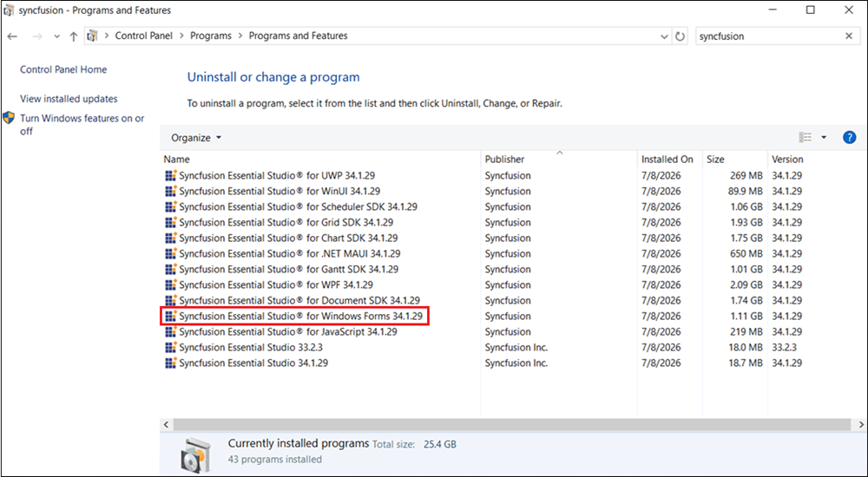Click the horizontal scrollbar left arrow
868x477 pixels.
166,424
